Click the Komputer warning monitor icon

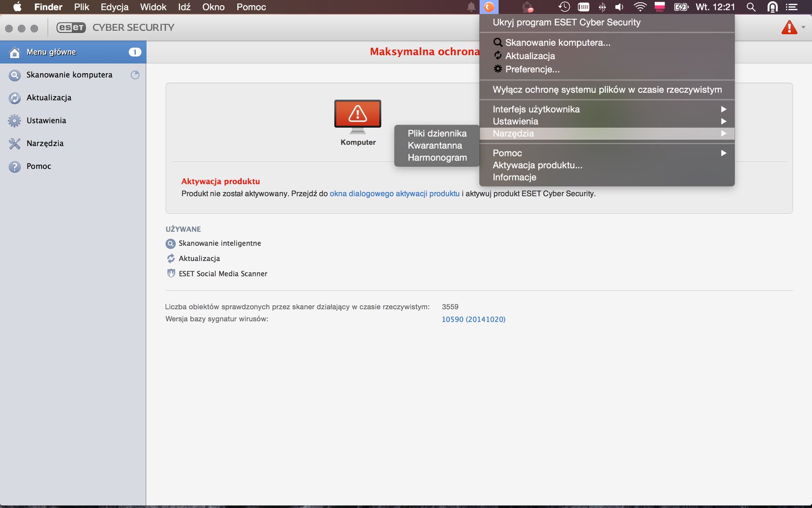coord(358,116)
